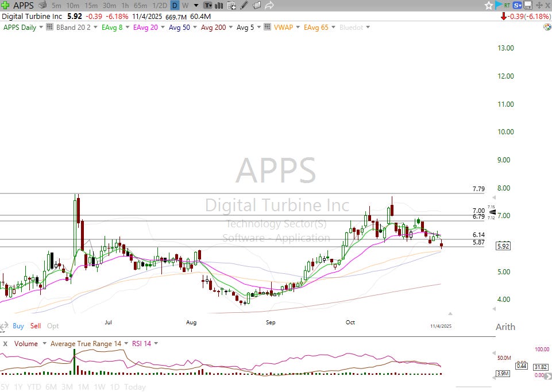552x392 pixels.
Task: Open the Avg 50 dropdown
Action: (x=195, y=27)
